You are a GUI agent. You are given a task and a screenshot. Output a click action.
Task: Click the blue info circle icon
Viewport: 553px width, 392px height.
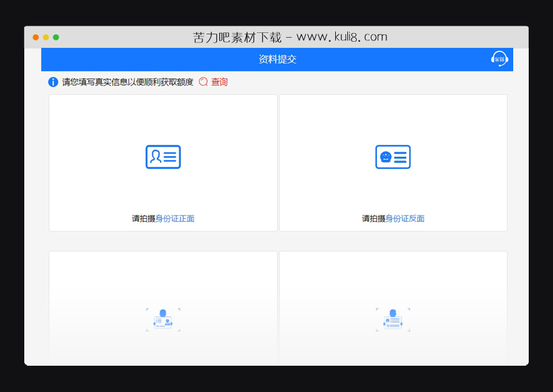(x=53, y=81)
